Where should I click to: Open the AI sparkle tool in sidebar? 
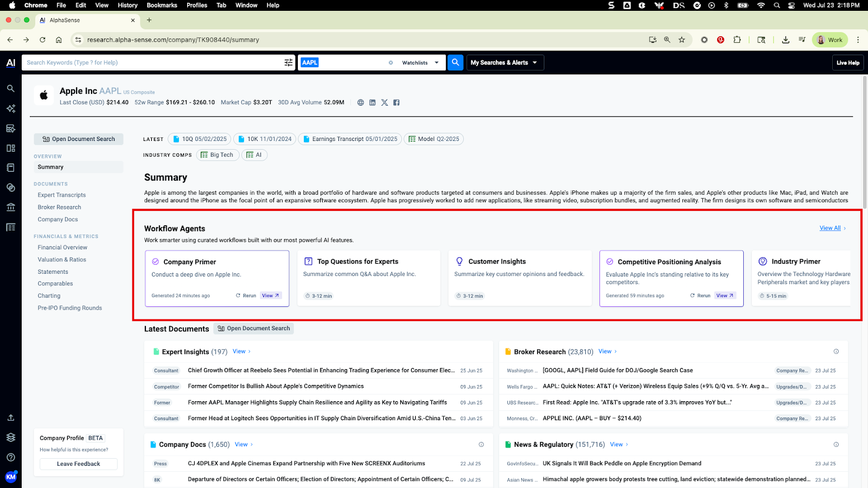pos(11,108)
